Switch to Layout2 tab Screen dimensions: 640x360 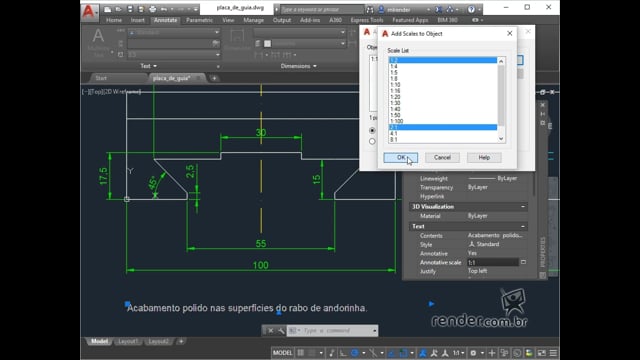pyautogui.click(x=158, y=341)
